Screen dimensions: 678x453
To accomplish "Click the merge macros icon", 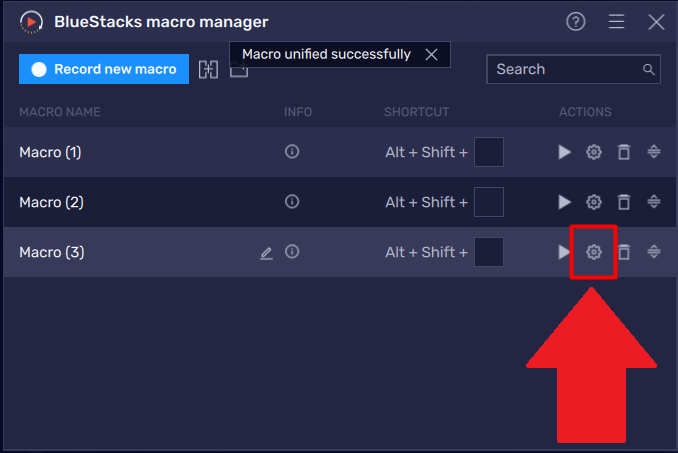I will tap(208, 69).
